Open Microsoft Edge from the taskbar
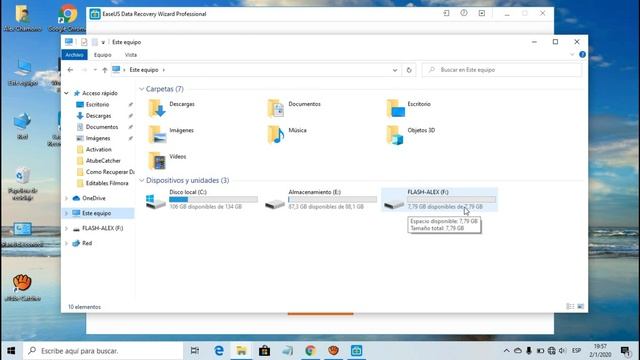Image resolution: width=640 pixels, height=360 pixels. pyautogui.click(x=219, y=351)
